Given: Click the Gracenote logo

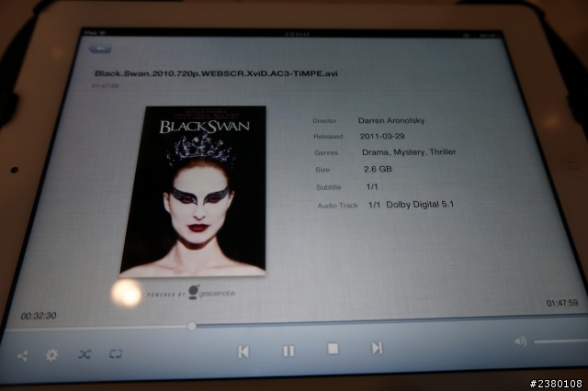Looking at the screenshot, I should pyautogui.click(x=211, y=293).
